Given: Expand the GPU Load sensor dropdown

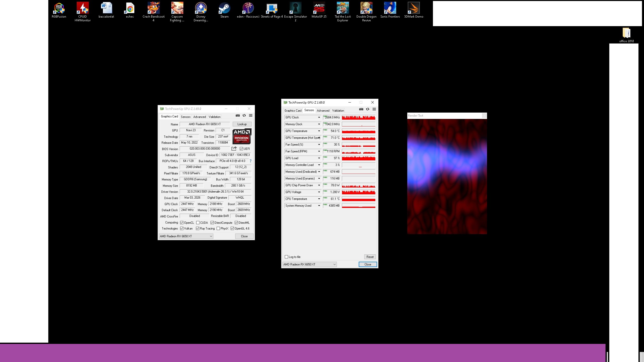Looking at the screenshot, I should (319, 158).
